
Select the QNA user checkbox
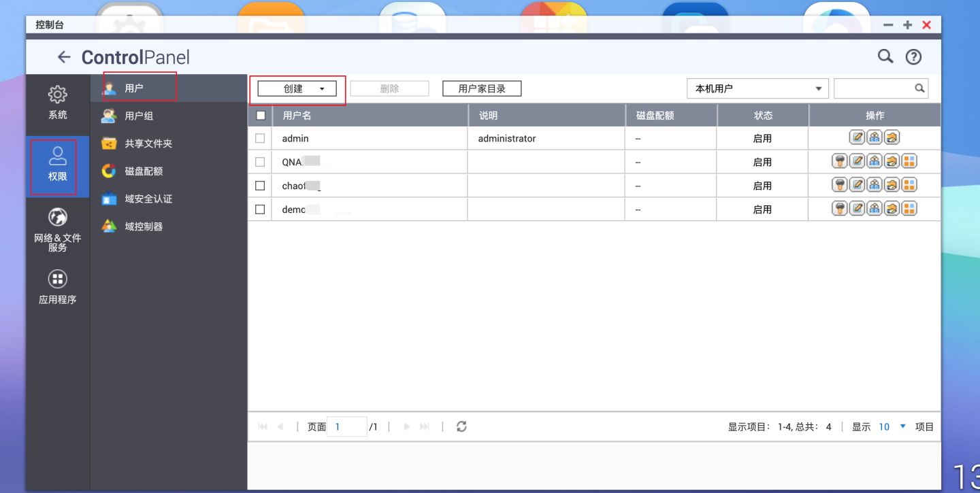point(260,162)
